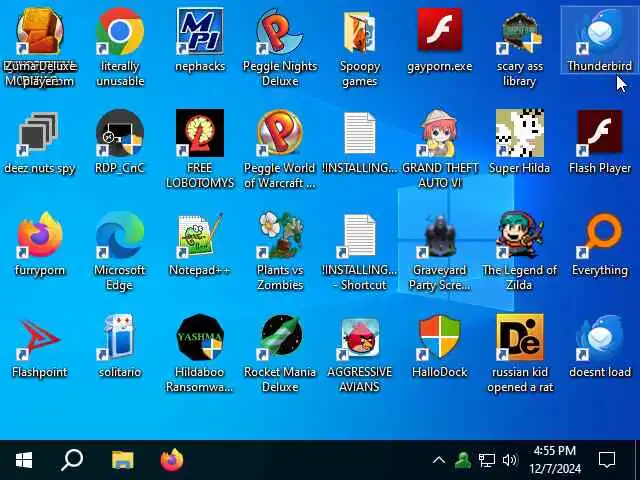Open the volume control speaker icon

510,461
